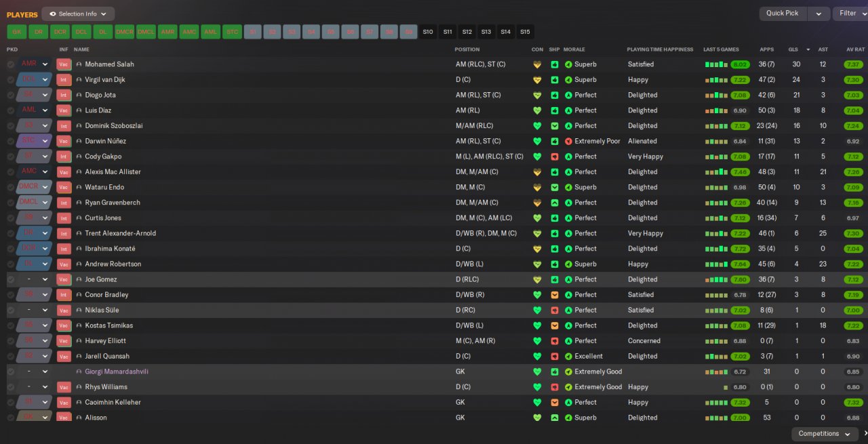Viewport: 868px width, 444px height.
Task: Click Caoimhin Kelleher's orange sharpness icon
Action: coord(554,403)
